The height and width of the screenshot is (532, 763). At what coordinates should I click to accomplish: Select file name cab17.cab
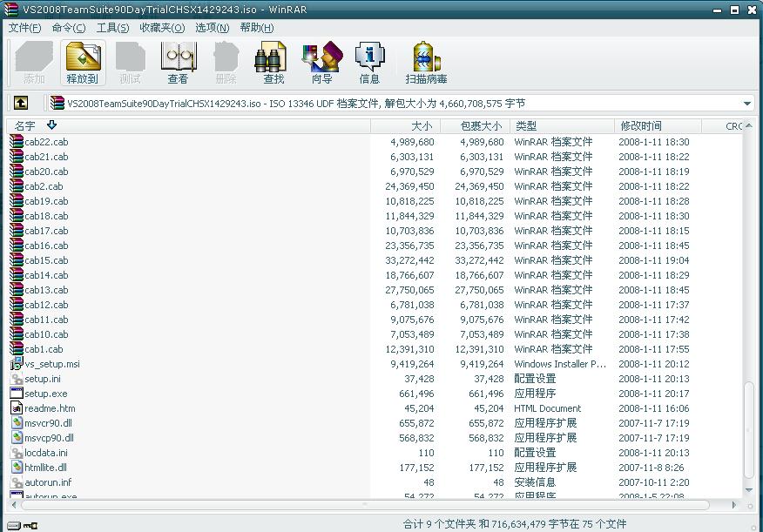46,231
